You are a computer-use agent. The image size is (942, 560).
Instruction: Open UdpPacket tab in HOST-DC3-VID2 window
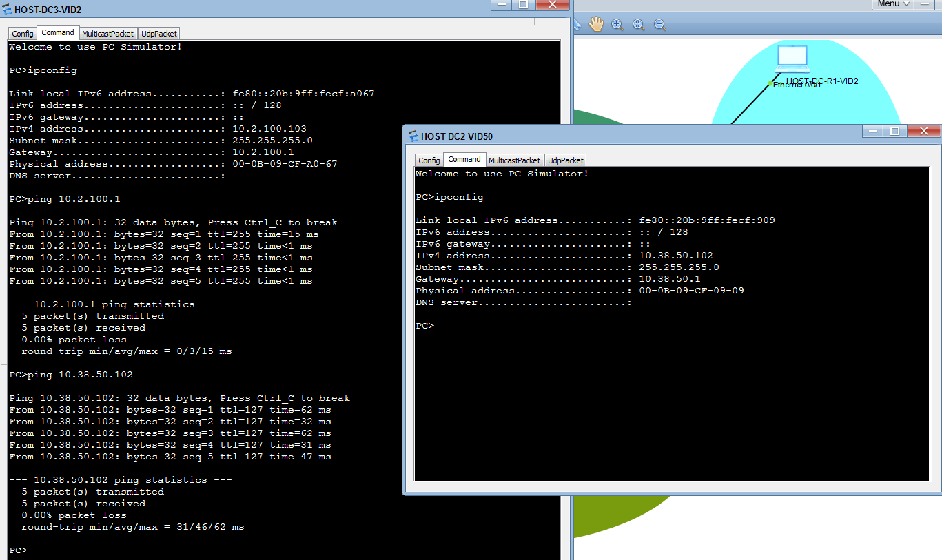click(159, 33)
